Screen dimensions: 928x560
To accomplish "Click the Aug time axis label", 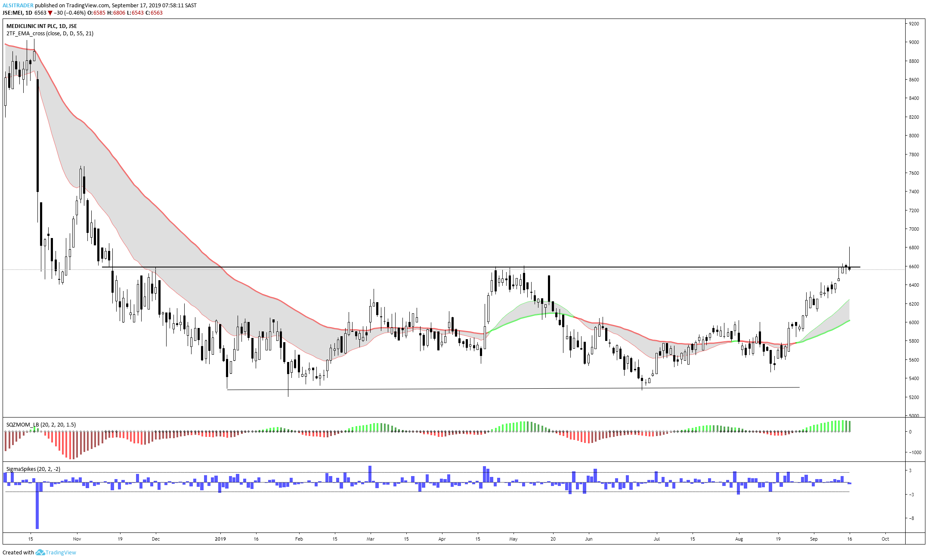I will click(x=739, y=539).
